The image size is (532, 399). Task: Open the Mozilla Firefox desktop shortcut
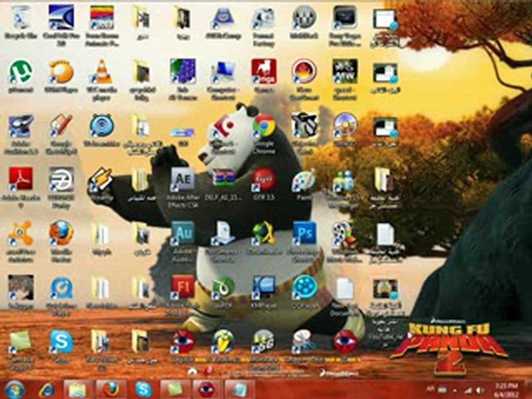[x=61, y=242]
